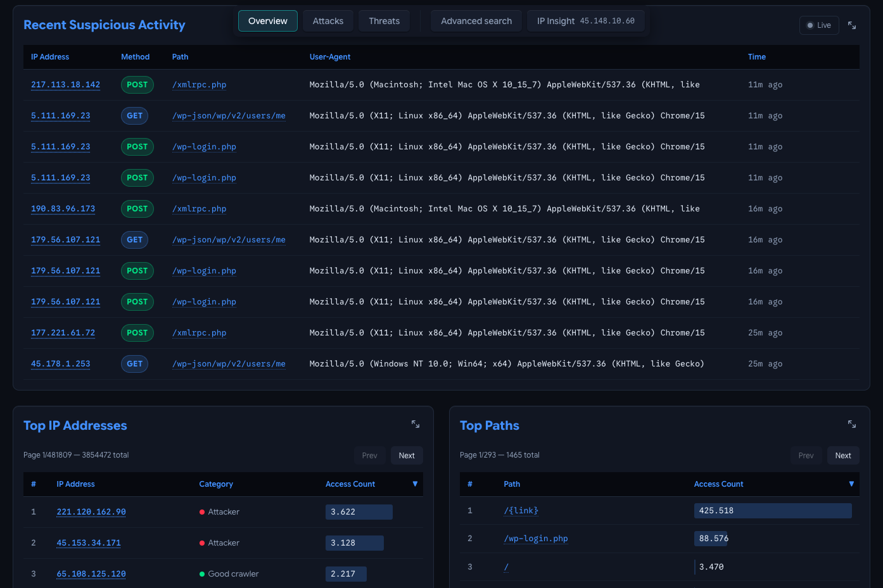The height and width of the screenshot is (588, 883).
Task: Click the Good crawler category label
Action: click(233, 574)
